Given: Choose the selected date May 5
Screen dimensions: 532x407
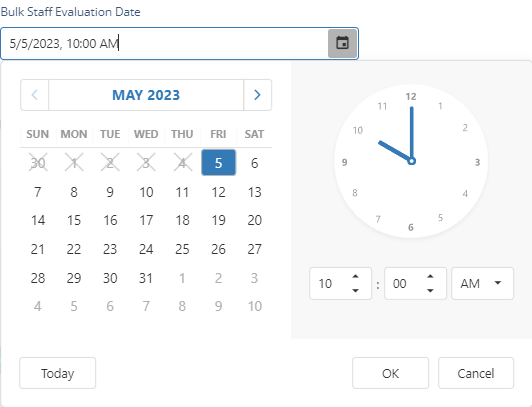Looking at the screenshot, I should click(218, 163).
